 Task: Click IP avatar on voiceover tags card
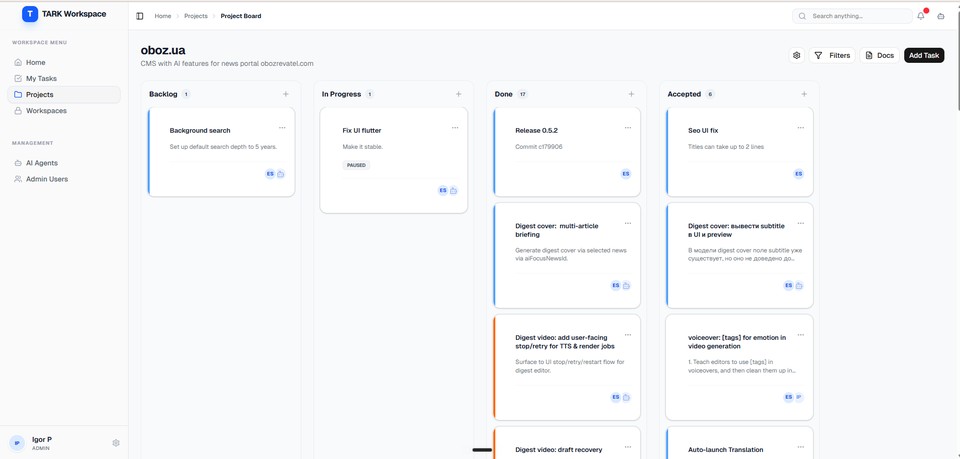point(798,397)
